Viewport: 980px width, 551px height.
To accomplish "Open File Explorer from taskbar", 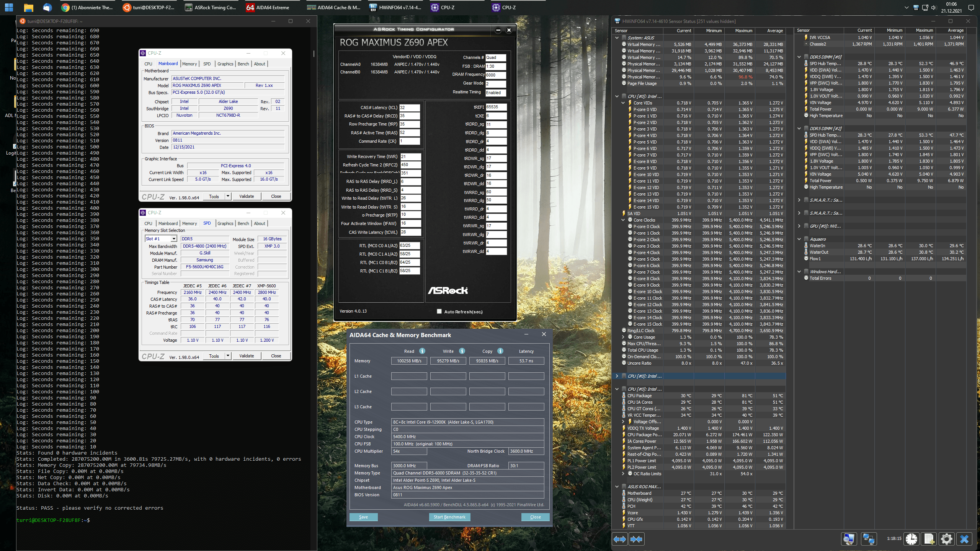I will (28, 7).
